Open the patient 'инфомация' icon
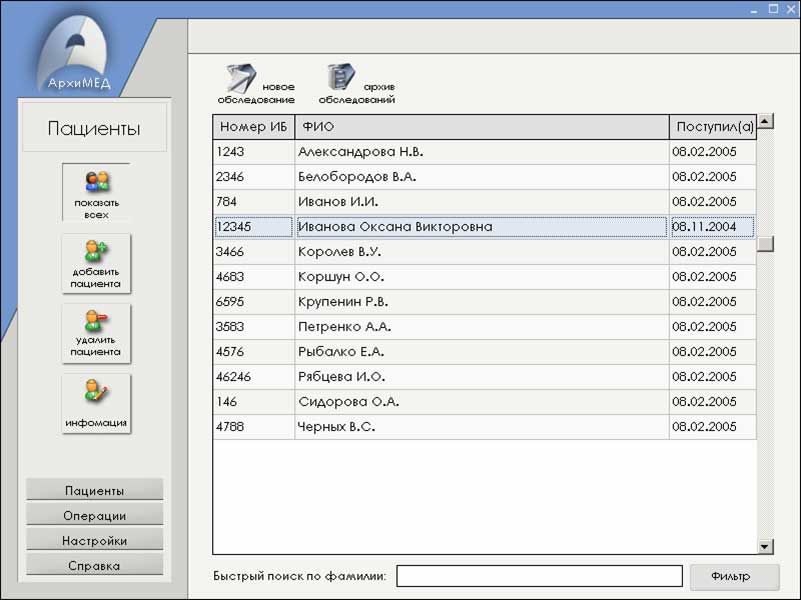This screenshot has height=600, width=801. click(96, 403)
